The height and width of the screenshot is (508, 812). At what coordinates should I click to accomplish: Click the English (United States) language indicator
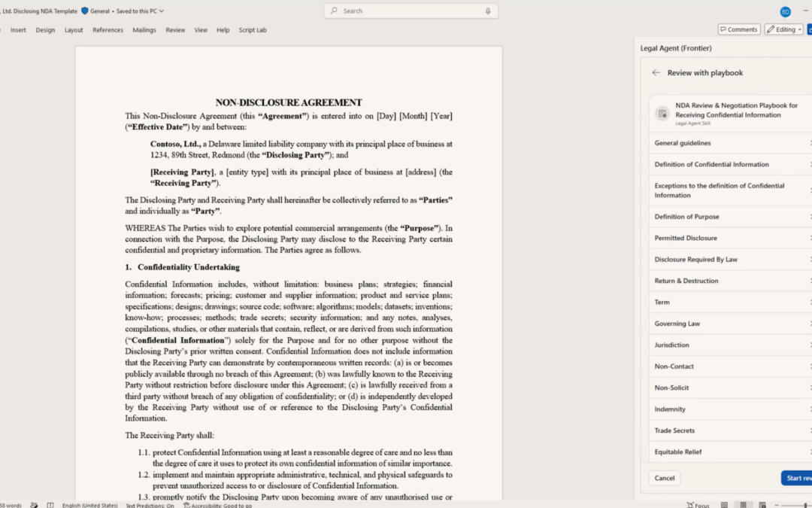[x=89, y=505]
